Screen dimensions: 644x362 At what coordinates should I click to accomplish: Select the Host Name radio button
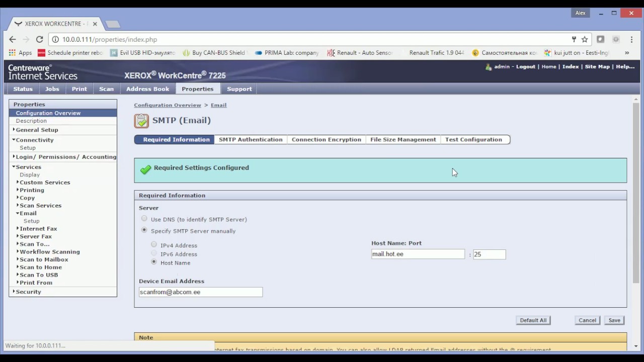(x=154, y=262)
